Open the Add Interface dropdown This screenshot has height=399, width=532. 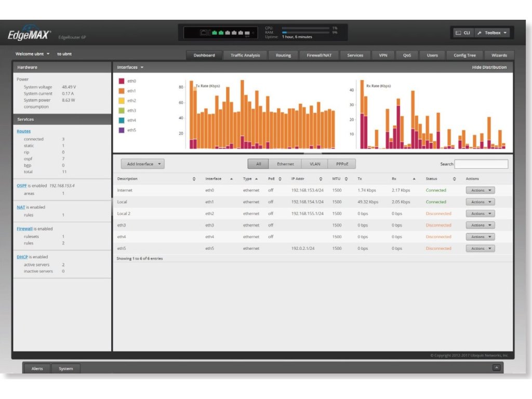pyautogui.click(x=142, y=164)
